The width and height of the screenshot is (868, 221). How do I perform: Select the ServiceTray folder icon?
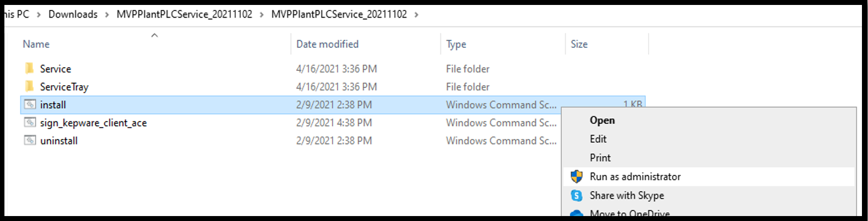[30, 86]
